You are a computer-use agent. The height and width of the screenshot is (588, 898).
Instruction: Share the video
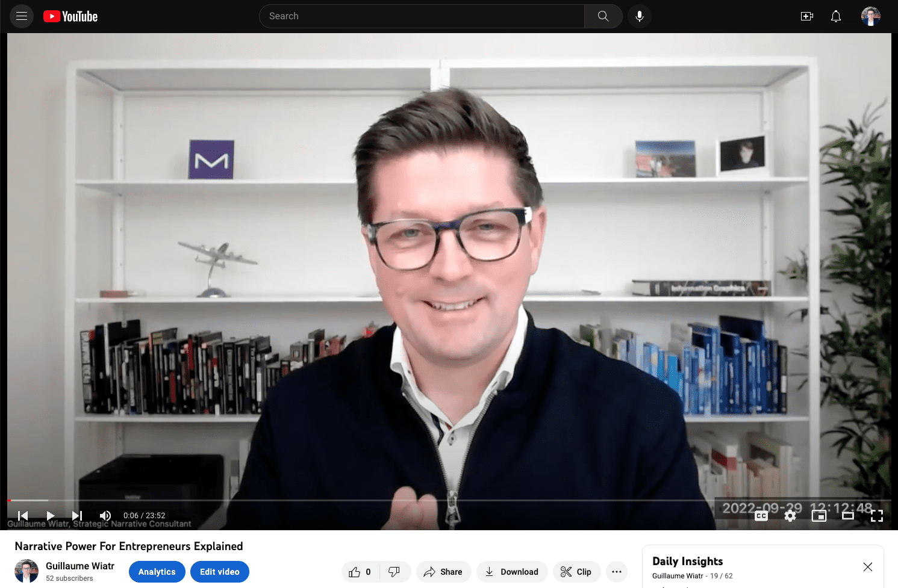pos(443,572)
